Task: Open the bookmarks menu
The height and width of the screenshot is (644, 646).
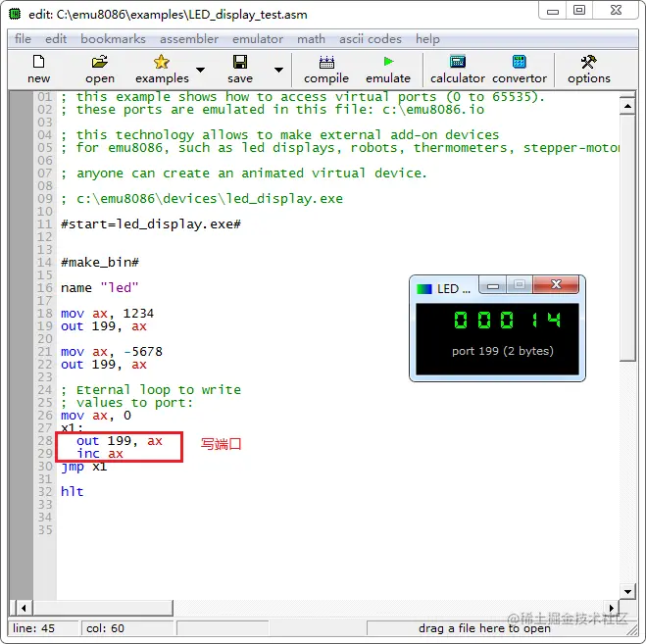Action: 113,39
